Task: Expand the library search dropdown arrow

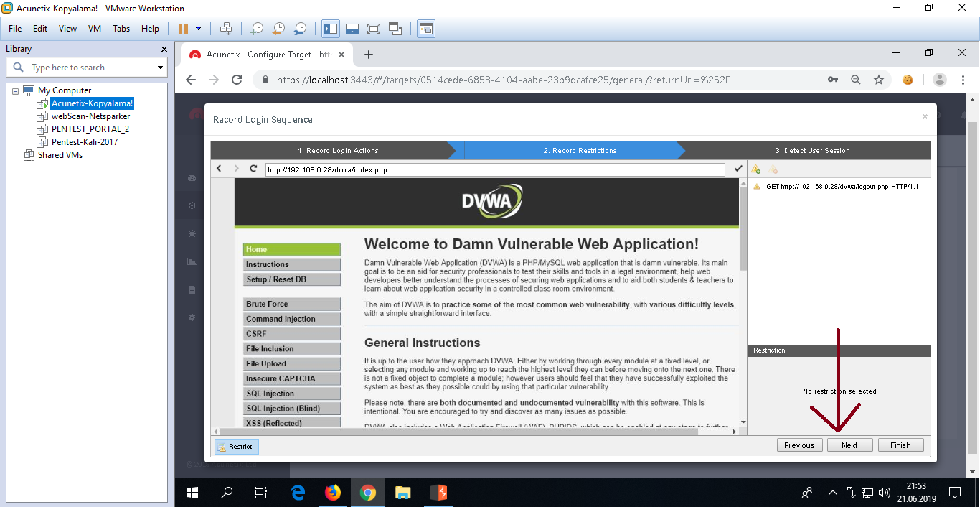Action: [160, 68]
